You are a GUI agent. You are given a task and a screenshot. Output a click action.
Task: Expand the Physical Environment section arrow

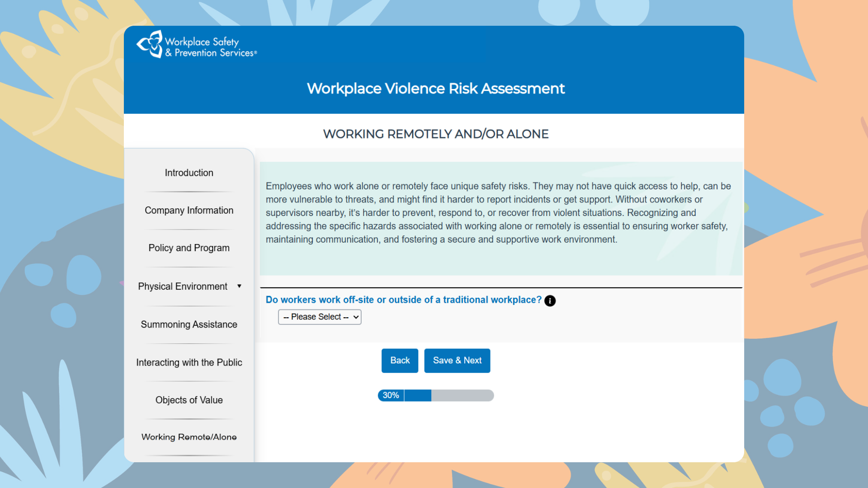click(x=240, y=286)
